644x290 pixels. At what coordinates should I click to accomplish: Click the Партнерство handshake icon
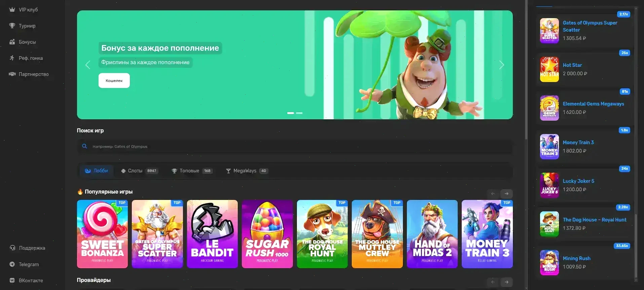12,74
